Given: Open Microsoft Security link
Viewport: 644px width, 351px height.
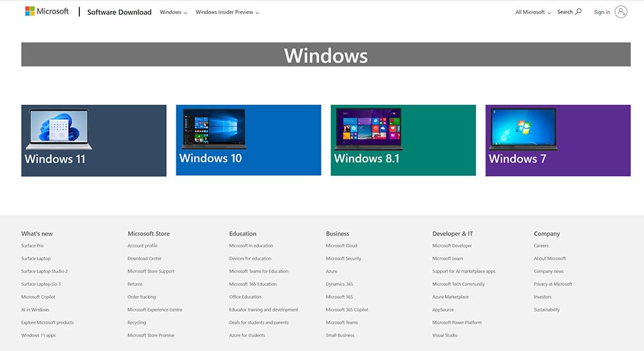Looking at the screenshot, I should point(343,258).
